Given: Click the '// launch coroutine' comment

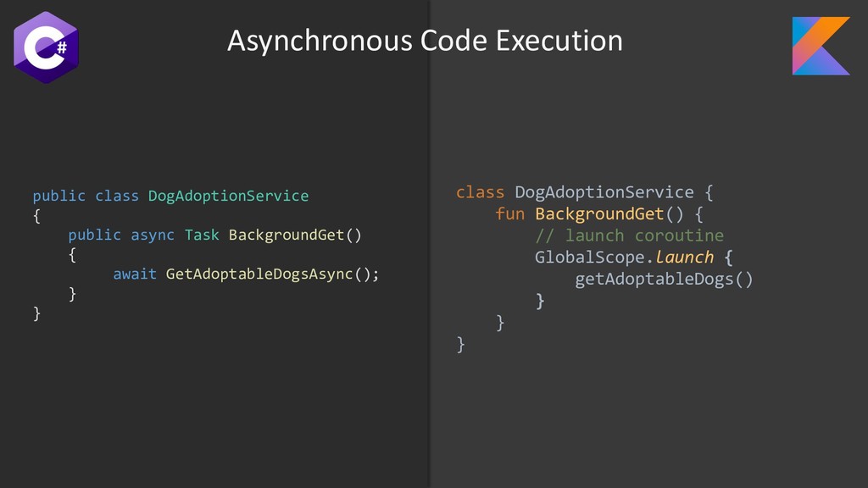Looking at the screenshot, I should (630, 236).
